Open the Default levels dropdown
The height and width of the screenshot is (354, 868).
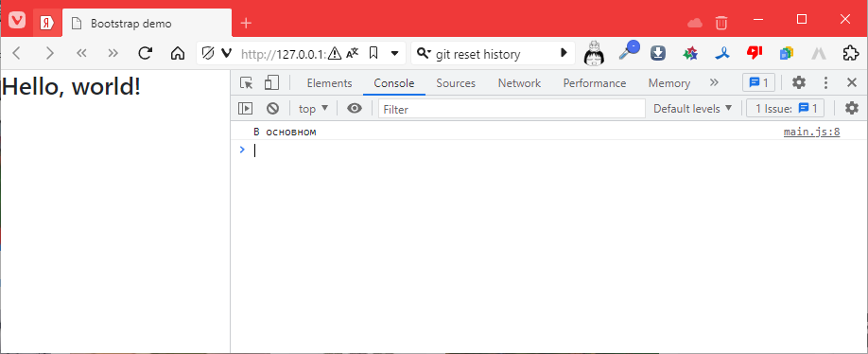(x=692, y=109)
